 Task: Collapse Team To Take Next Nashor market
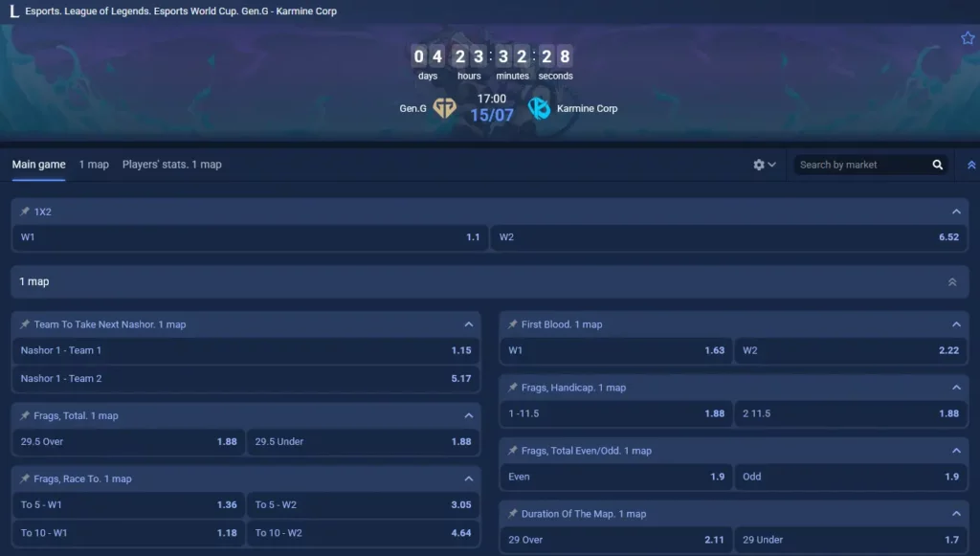pos(469,324)
